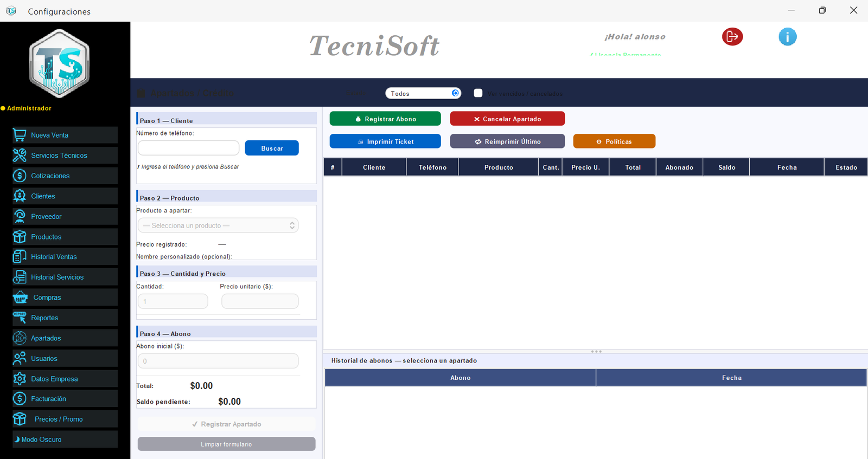This screenshot has width=868, height=459.
Task: Select the Apartados icon in the sidebar
Action: 20,338
